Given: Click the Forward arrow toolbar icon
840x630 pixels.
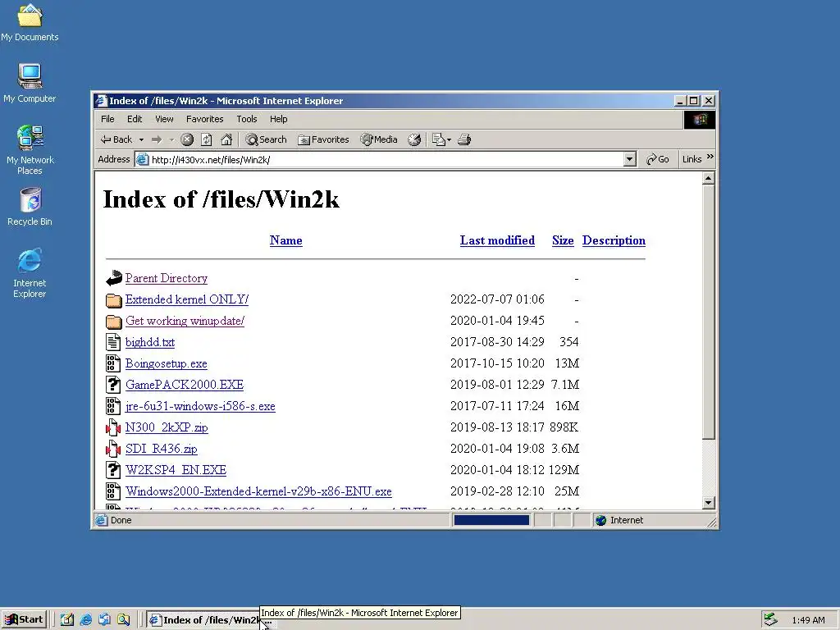Looking at the screenshot, I should click(x=157, y=139).
